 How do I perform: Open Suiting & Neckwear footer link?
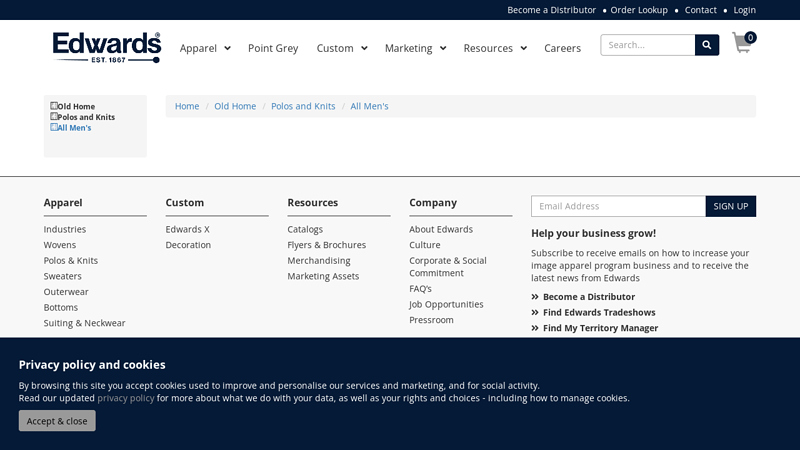point(84,323)
